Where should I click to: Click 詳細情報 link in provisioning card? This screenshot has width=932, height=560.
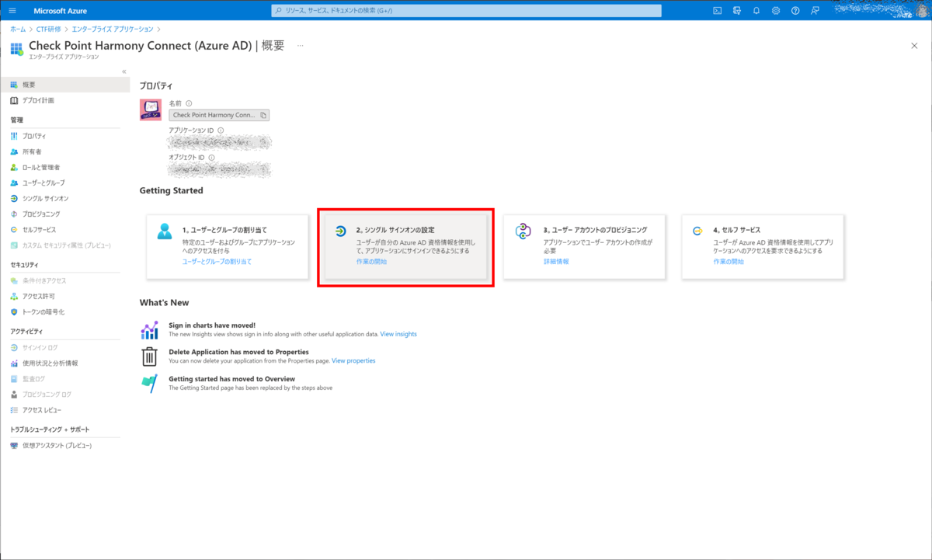click(556, 262)
